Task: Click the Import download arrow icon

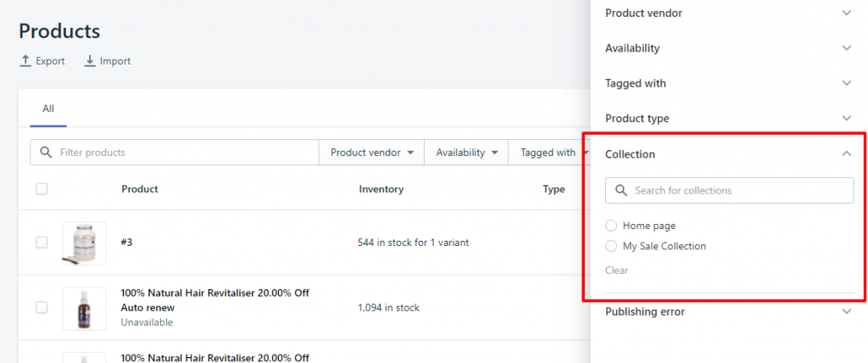Action: click(x=90, y=61)
